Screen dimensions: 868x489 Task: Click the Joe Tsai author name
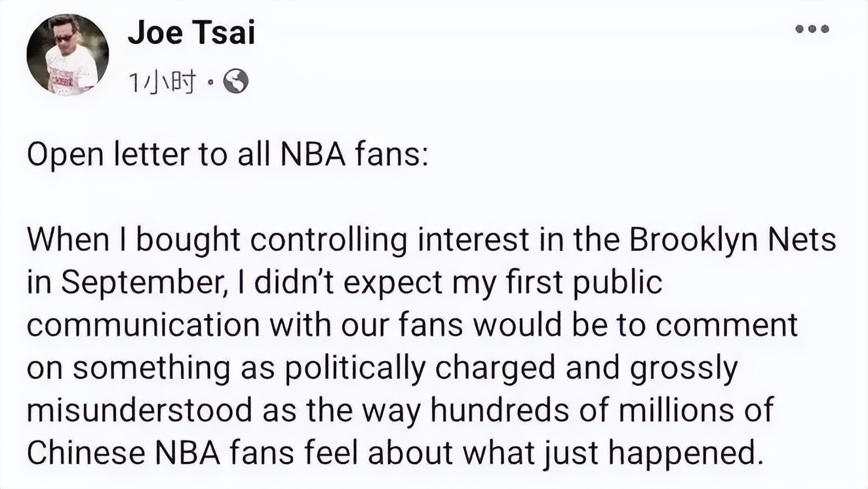pos(191,32)
